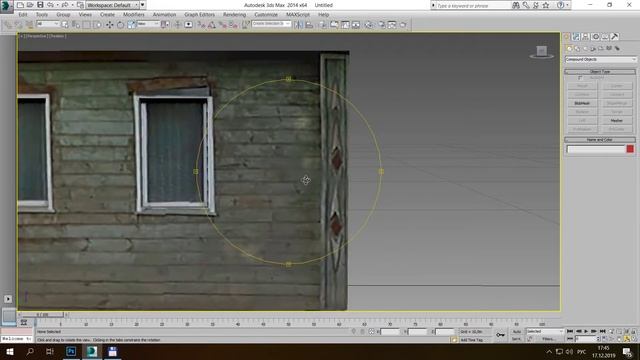The width and height of the screenshot is (640, 360).
Task: Toggle the Selection Lock icon
Action: pyautogui.click(x=362, y=331)
